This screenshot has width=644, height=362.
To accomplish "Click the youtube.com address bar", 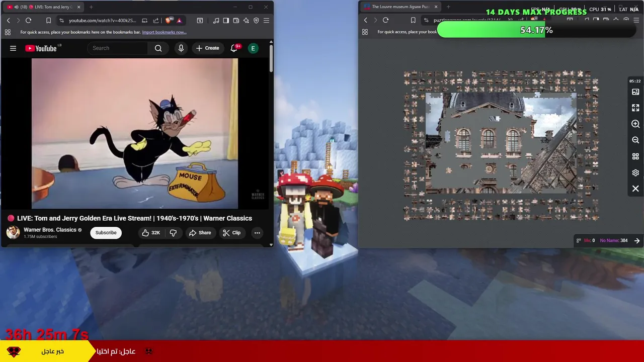I will tap(102, 20).
